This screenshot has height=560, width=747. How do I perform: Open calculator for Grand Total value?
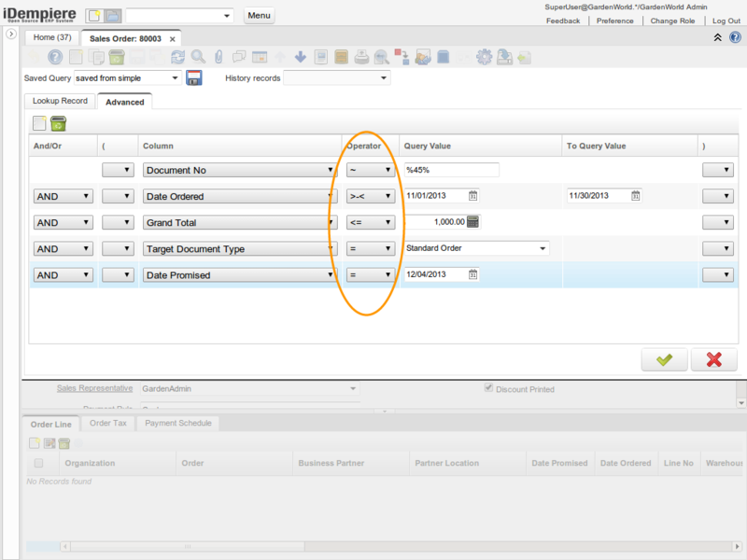click(473, 222)
